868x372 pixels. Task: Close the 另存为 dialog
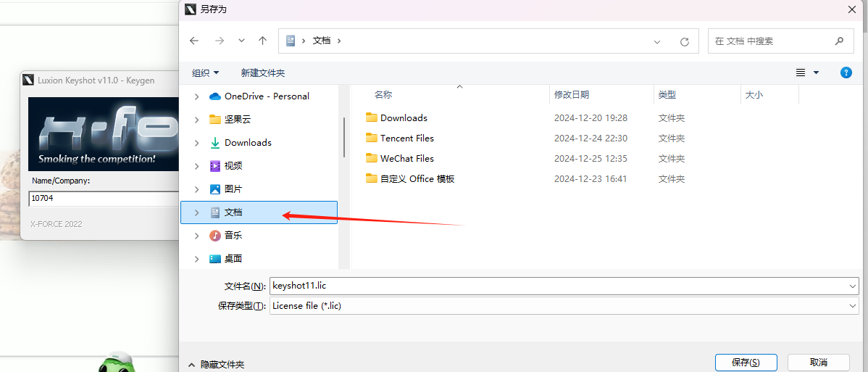pyautogui.click(x=852, y=9)
